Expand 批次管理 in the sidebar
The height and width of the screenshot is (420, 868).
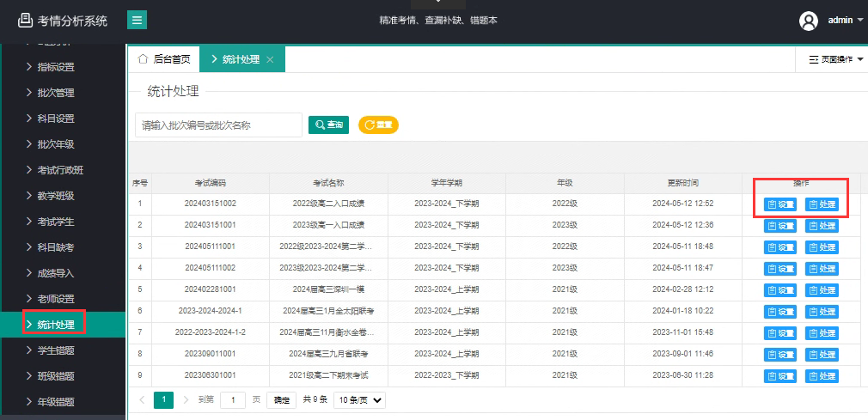[x=55, y=93]
